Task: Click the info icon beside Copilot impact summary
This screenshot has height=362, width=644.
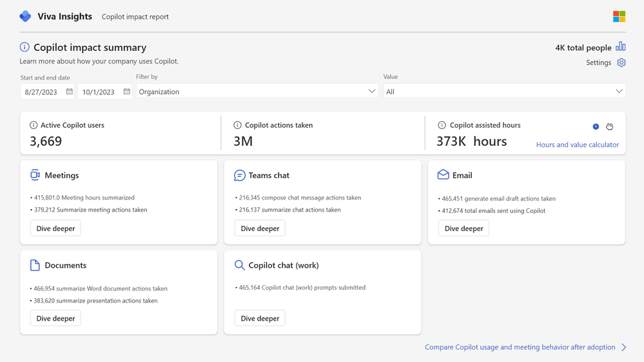Action: 24,47
